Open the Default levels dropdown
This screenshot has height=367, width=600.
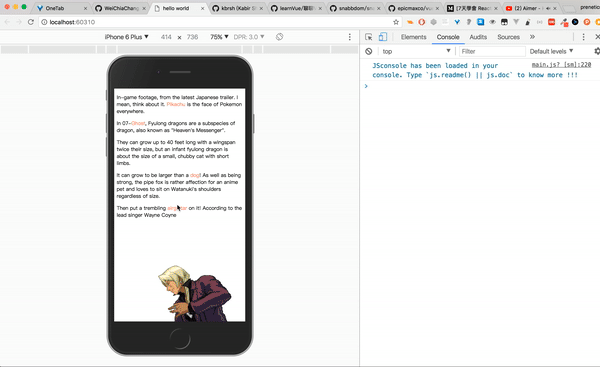[551, 51]
